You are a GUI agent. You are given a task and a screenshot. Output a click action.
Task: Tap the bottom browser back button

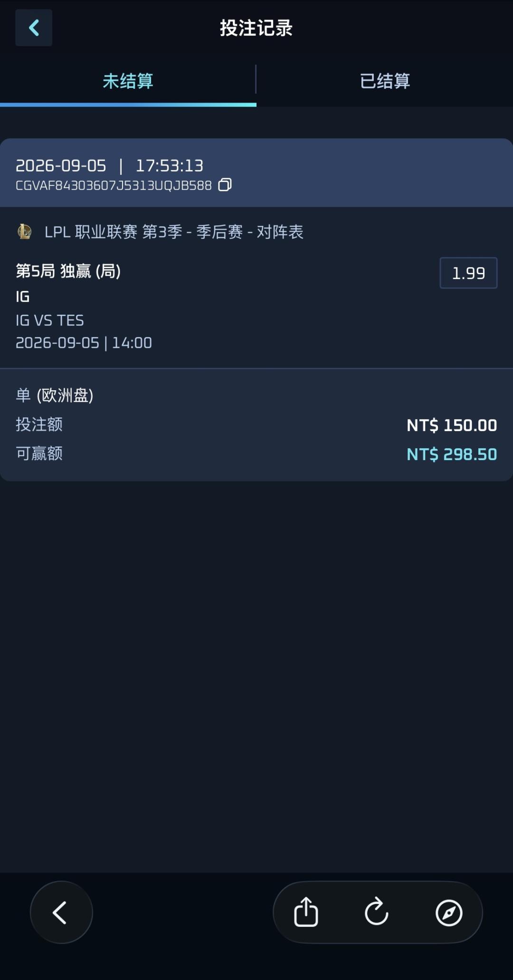point(61,912)
